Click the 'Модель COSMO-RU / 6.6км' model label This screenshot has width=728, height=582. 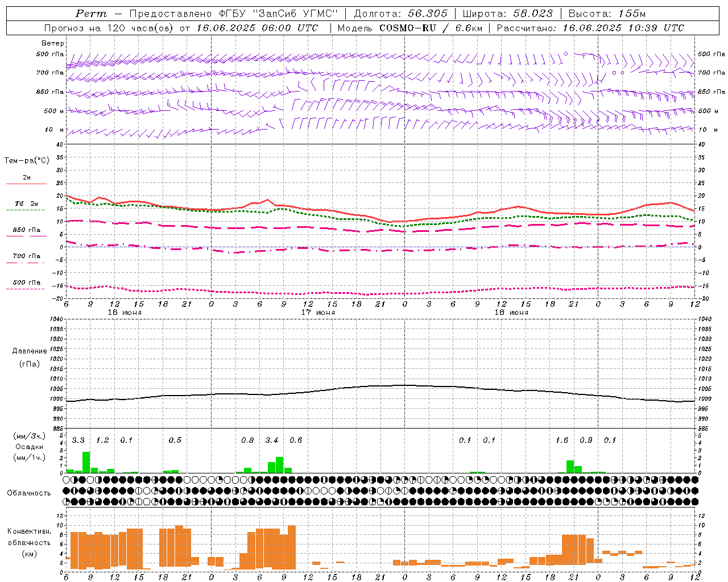[x=410, y=28]
